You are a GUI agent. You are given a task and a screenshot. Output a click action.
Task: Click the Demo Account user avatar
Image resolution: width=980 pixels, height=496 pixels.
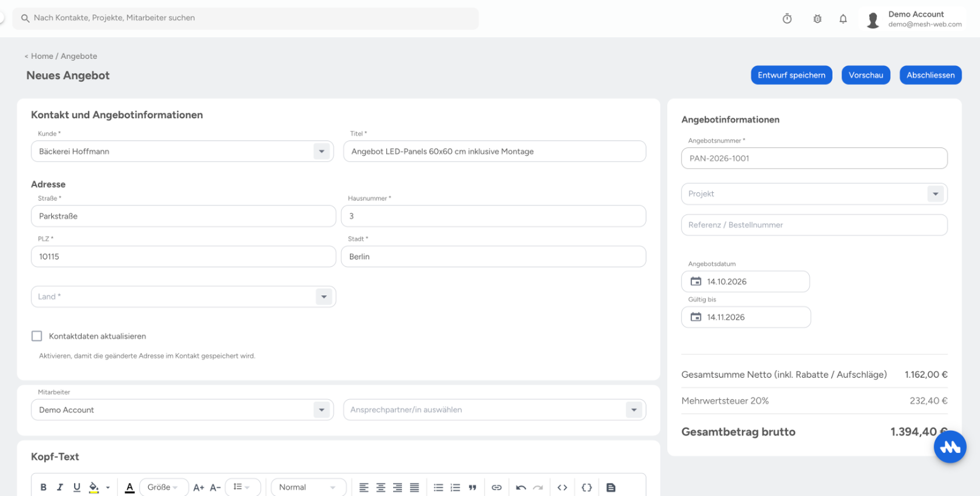pyautogui.click(x=873, y=20)
